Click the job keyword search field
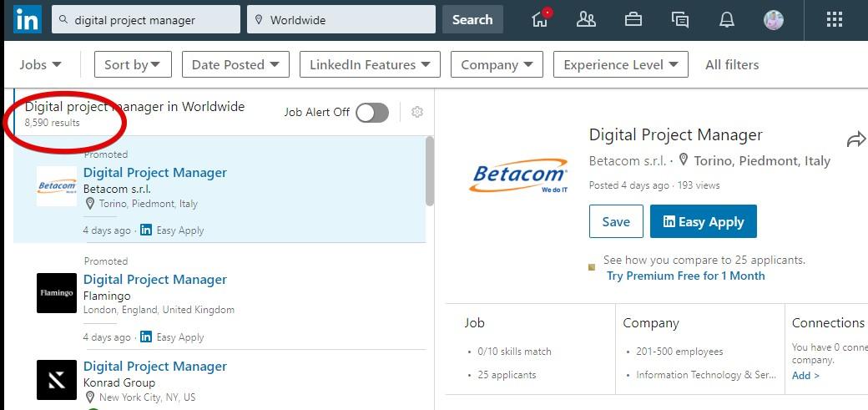Viewport: 868px width, 410px height. coord(146,19)
